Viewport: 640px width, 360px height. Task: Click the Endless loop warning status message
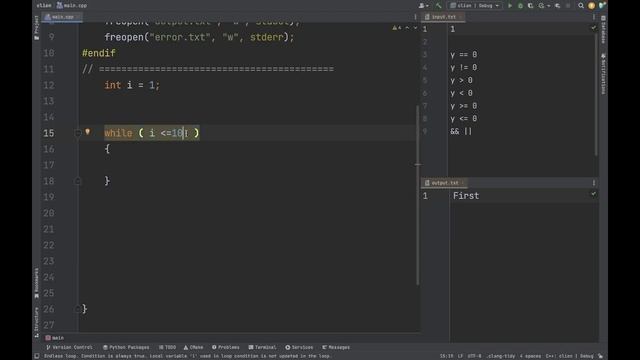pyautogui.click(x=187, y=356)
